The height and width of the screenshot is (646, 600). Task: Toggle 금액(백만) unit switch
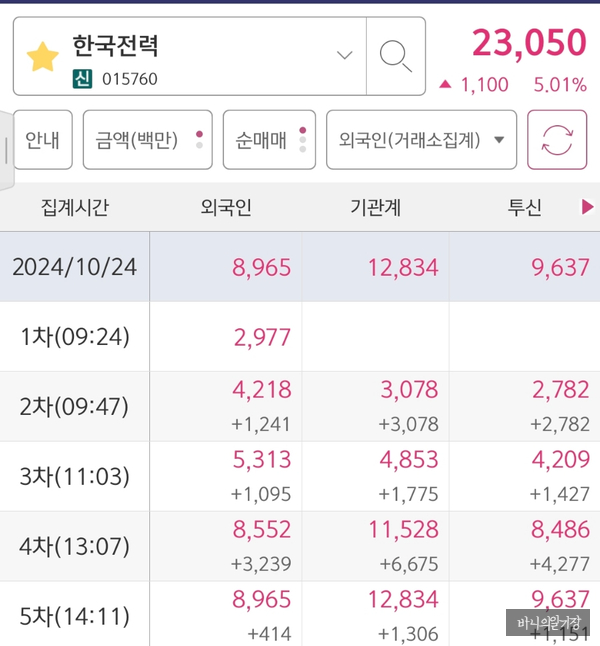click(148, 140)
